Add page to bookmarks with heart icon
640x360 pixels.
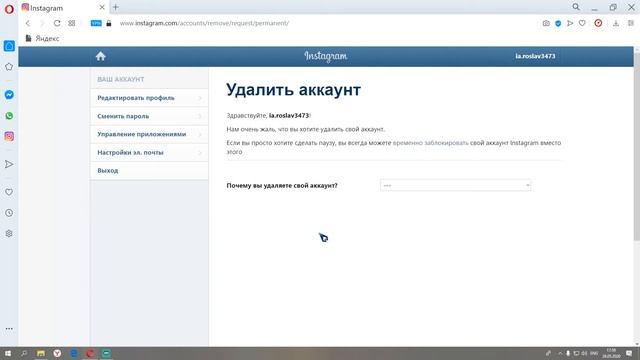click(x=582, y=23)
